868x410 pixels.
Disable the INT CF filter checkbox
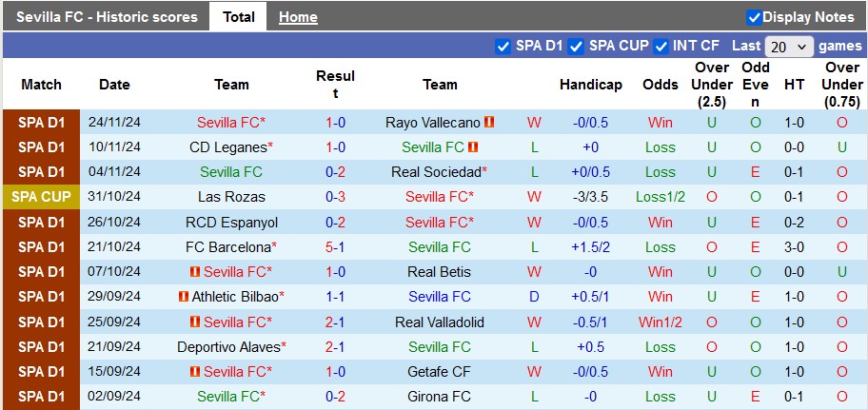click(x=661, y=46)
